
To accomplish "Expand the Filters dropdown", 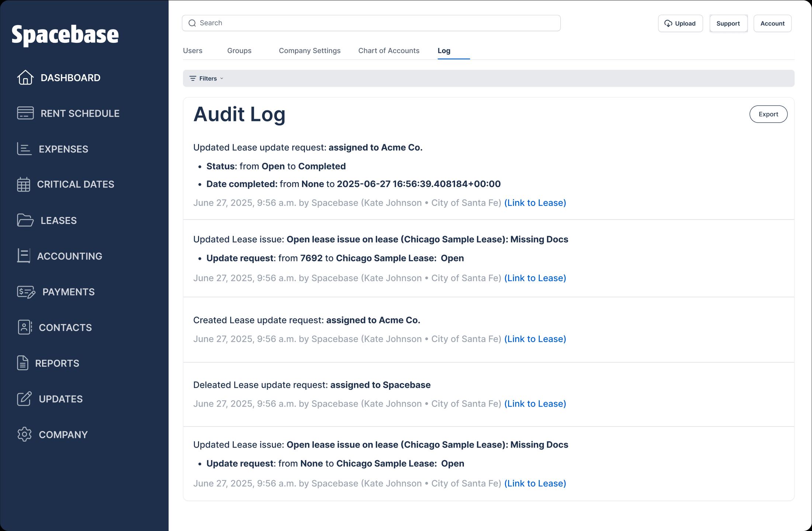I will [x=207, y=79].
